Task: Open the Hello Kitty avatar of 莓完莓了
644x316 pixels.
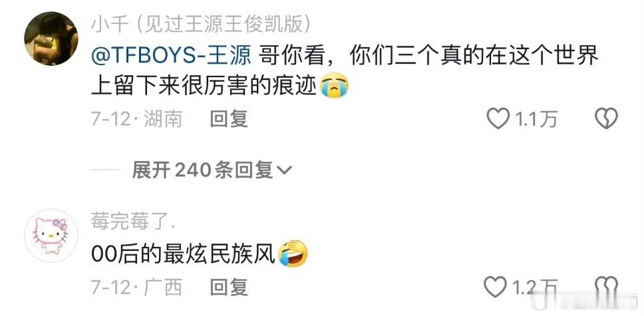Action: (x=51, y=236)
